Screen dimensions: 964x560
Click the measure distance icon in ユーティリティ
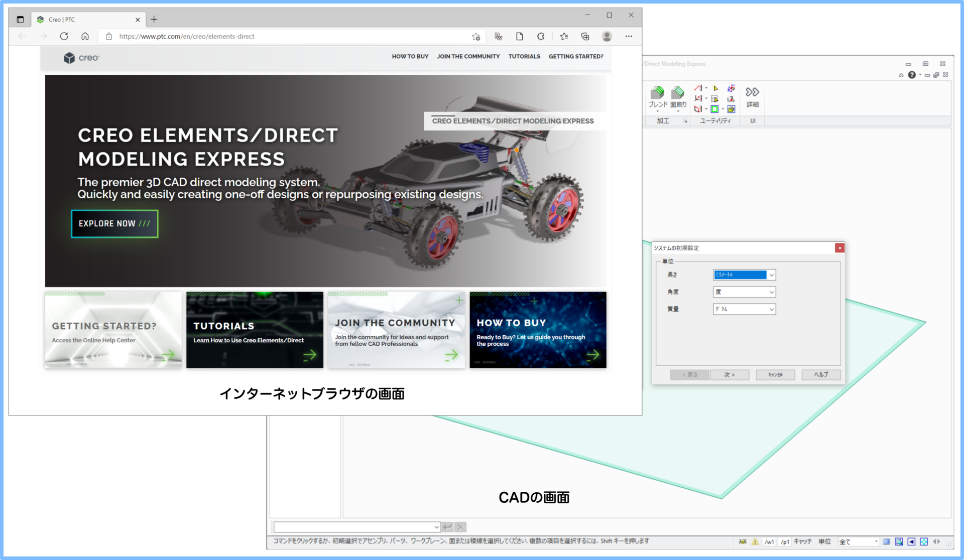pos(698,88)
